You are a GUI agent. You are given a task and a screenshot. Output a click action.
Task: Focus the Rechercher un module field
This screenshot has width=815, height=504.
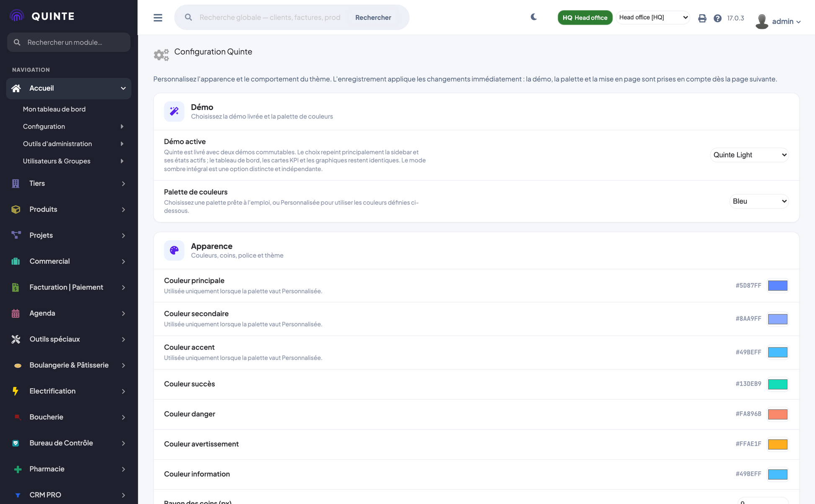coord(69,42)
